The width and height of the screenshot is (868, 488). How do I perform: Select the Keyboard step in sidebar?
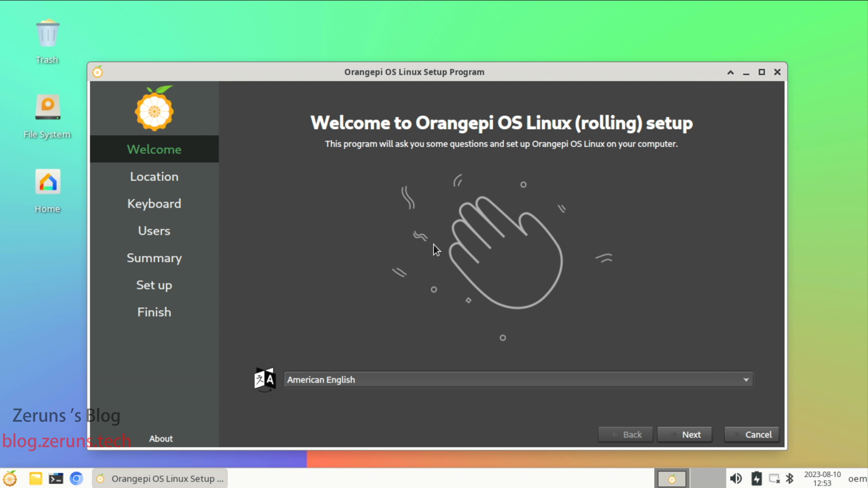[154, 203]
